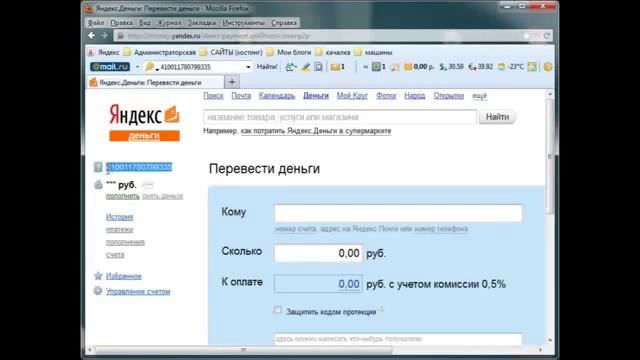Open the Яндекс bookmark
Viewport: 640px width, 360px height.
click(x=104, y=52)
